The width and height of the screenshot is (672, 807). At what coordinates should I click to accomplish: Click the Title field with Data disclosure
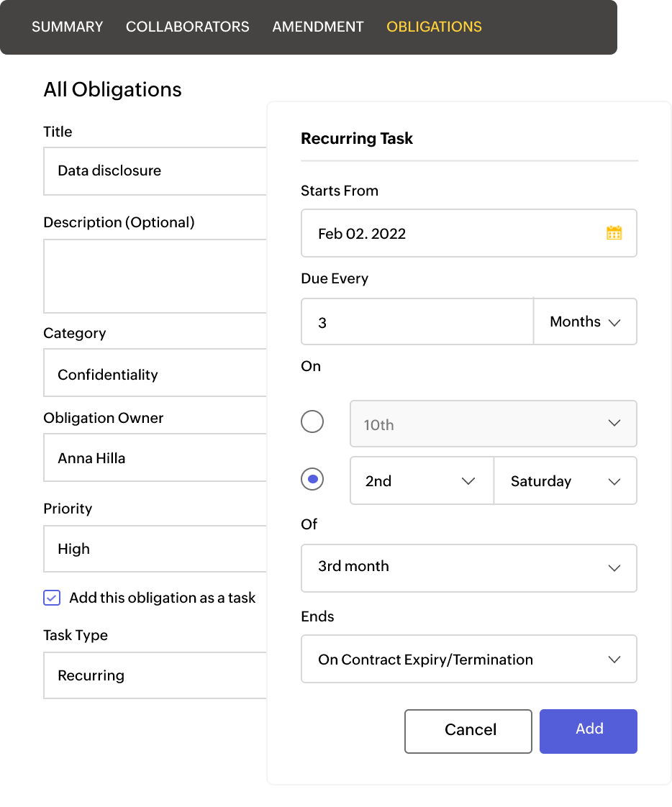[x=155, y=171]
